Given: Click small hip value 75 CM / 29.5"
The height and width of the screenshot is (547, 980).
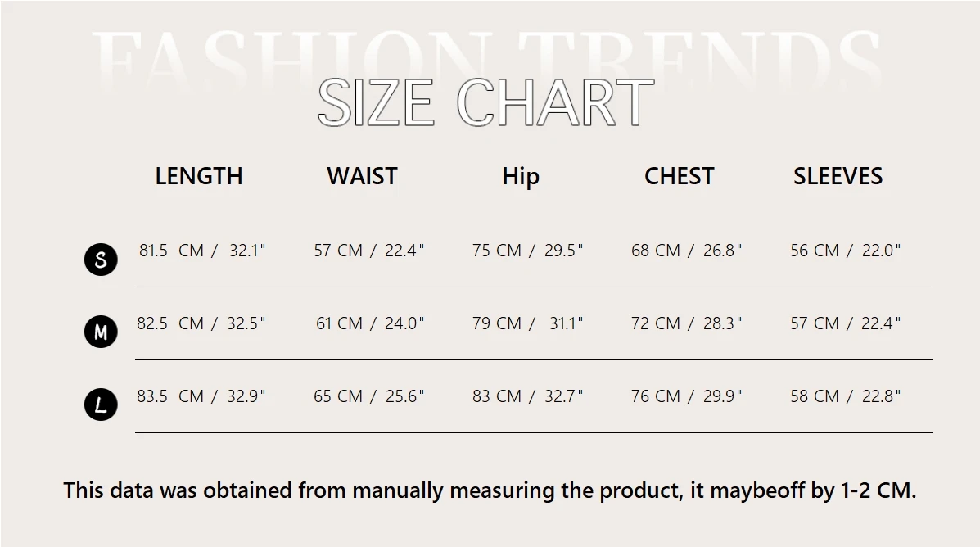Looking at the screenshot, I should (x=527, y=251).
